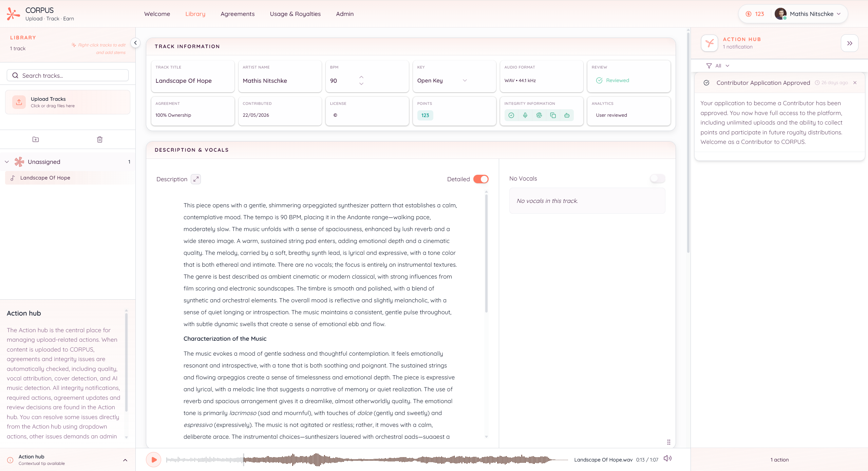The image size is (868, 471).
Task: Click the No vocals in this track box
Action: point(587,201)
